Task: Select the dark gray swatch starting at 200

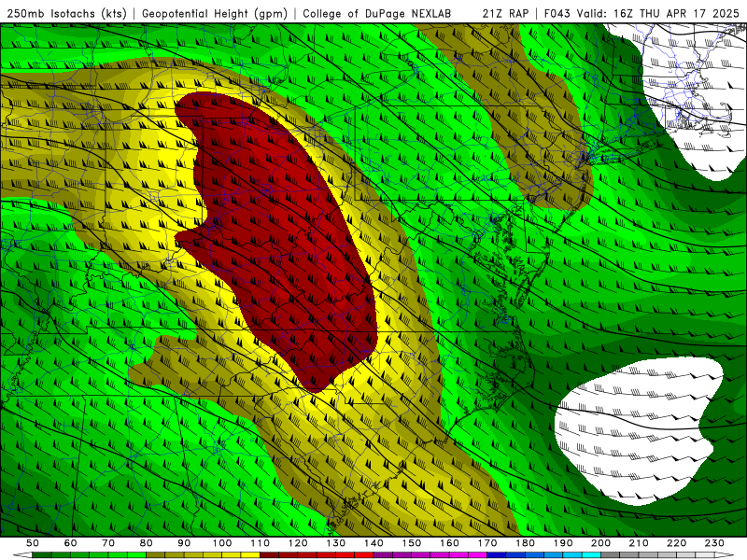Action: [x=611, y=554]
